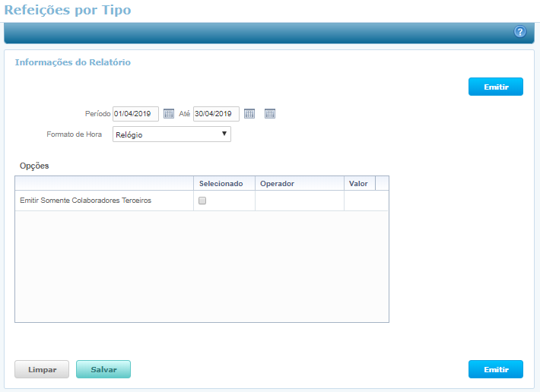Select the Emitir Somente Colaboradores Terceiros row label
This screenshot has height=392, width=540.
pos(86,201)
